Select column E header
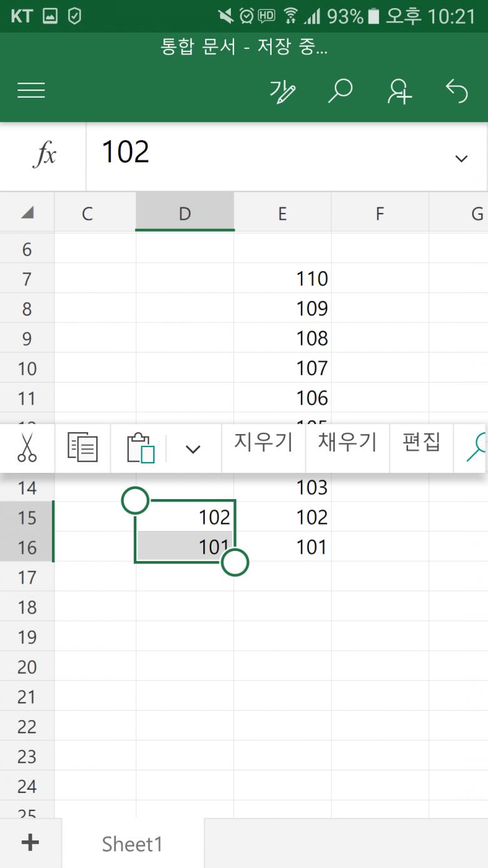Screen dimensions: 488x868 [x=282, y=214]
